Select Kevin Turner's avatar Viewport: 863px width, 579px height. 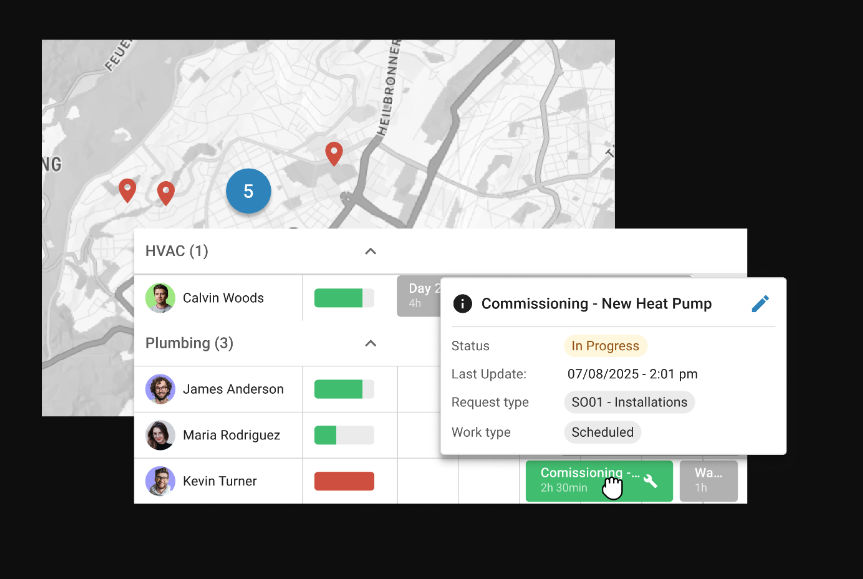click(160, 481)
